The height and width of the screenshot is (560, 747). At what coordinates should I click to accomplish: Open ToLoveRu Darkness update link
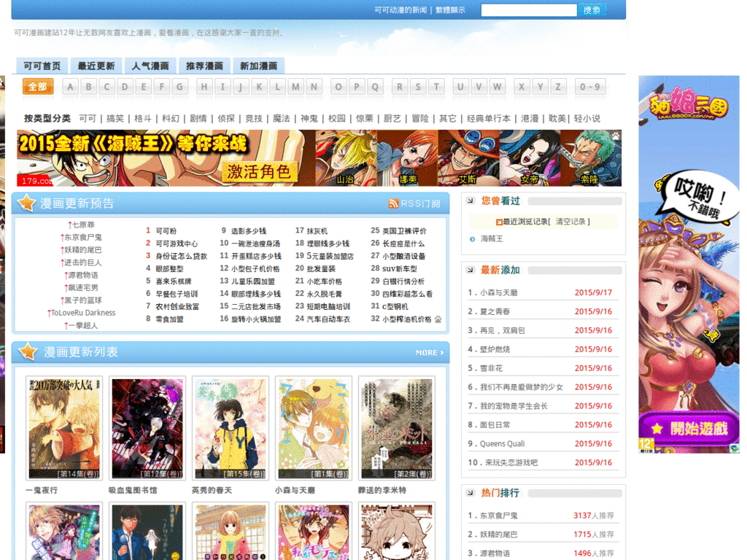81,313
